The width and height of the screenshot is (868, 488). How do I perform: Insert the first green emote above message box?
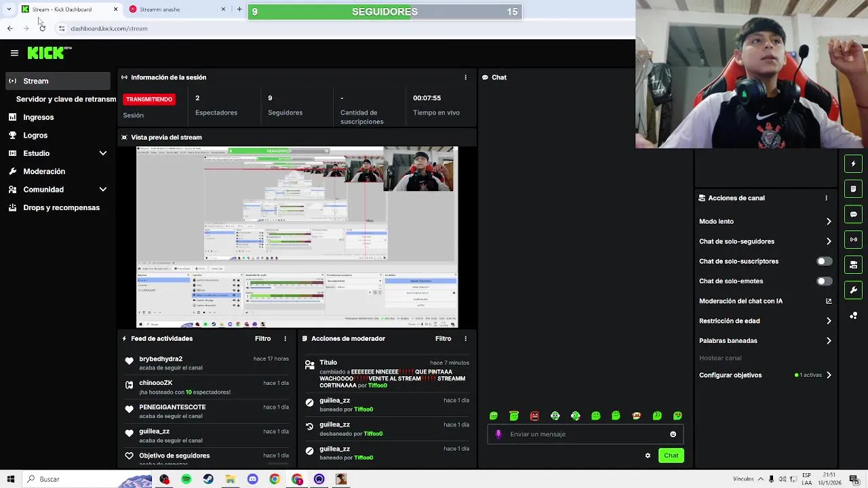click(494, 415)
